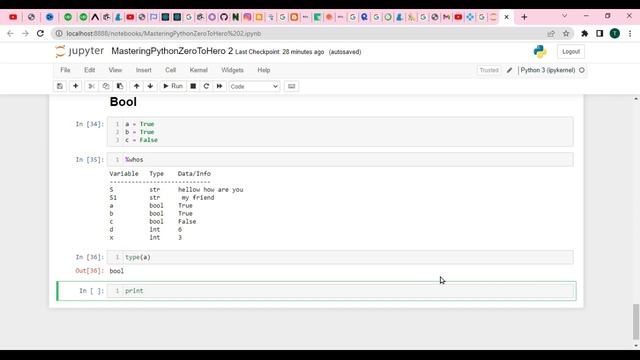The image size is (640, 360).
Task: Click the kernel idle circle indicator
Action: [x=582, y=70]
